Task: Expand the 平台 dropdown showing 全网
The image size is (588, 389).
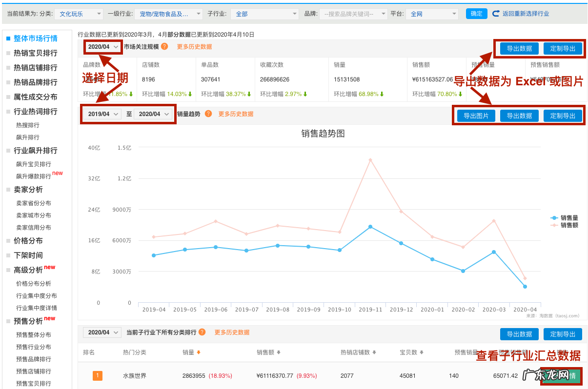Action: 431,14
